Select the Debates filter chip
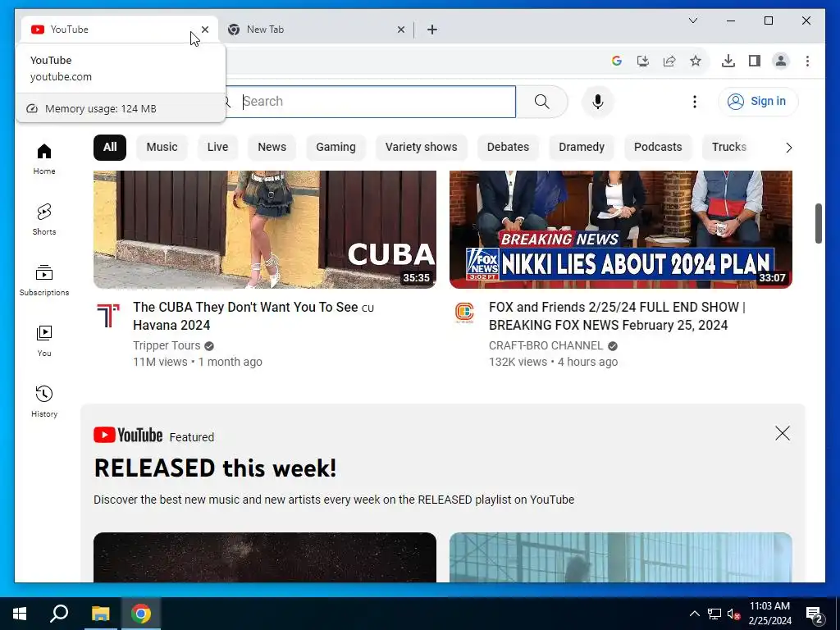The width and height of the screenshot is (840, 630). tap(508, 148)
